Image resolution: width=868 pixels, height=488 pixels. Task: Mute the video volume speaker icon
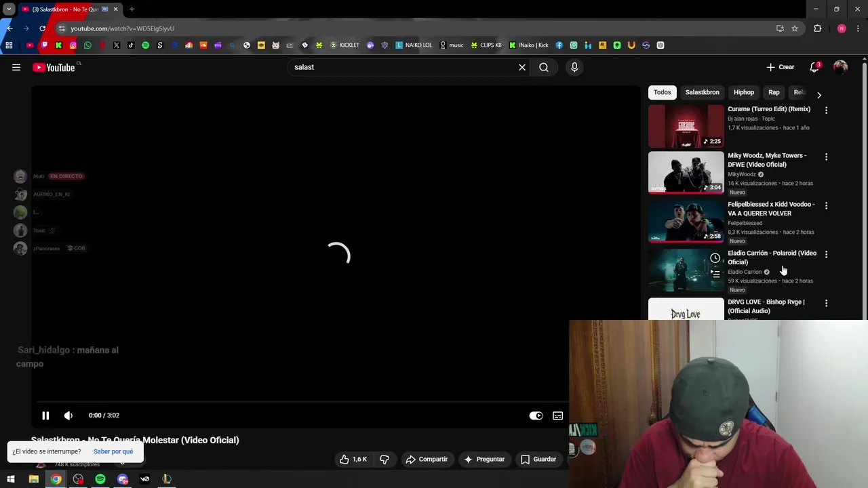click(x=68, y=415)
